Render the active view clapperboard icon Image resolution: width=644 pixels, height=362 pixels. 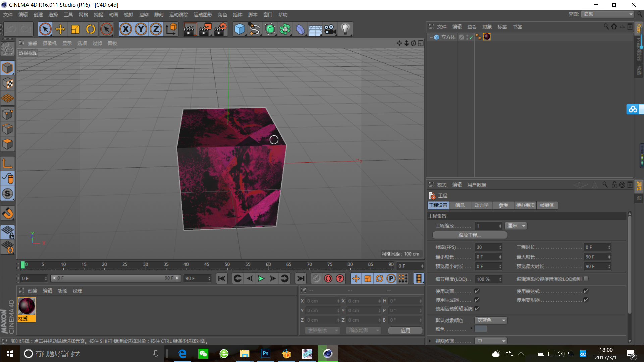[x=190, y=29]
